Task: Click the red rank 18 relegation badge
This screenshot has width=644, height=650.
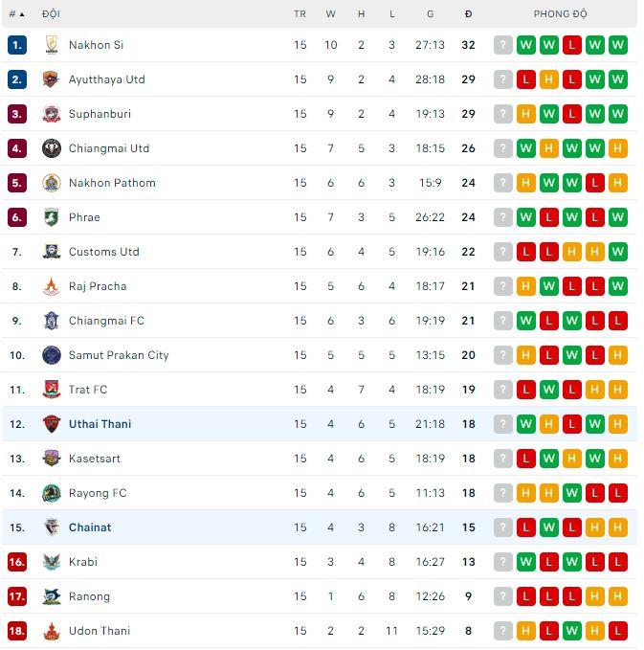Action: pos(16,631)
